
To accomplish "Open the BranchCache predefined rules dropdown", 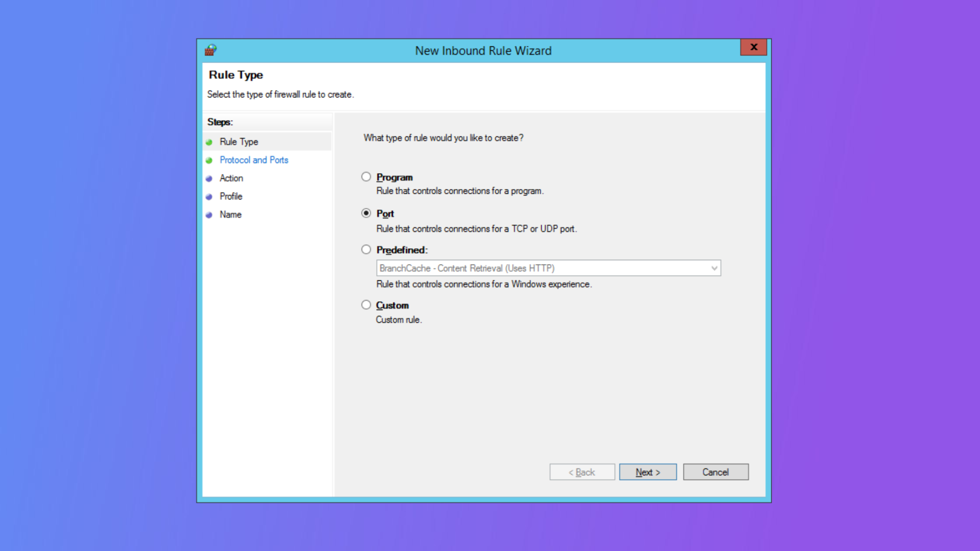I will 546,268.
